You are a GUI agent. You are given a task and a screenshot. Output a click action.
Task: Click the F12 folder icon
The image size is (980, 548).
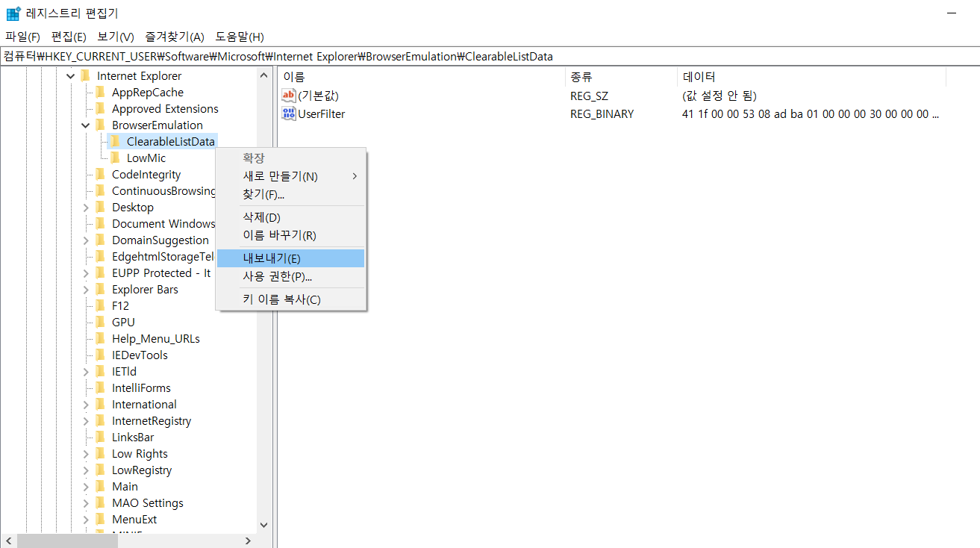coord(100,305)
